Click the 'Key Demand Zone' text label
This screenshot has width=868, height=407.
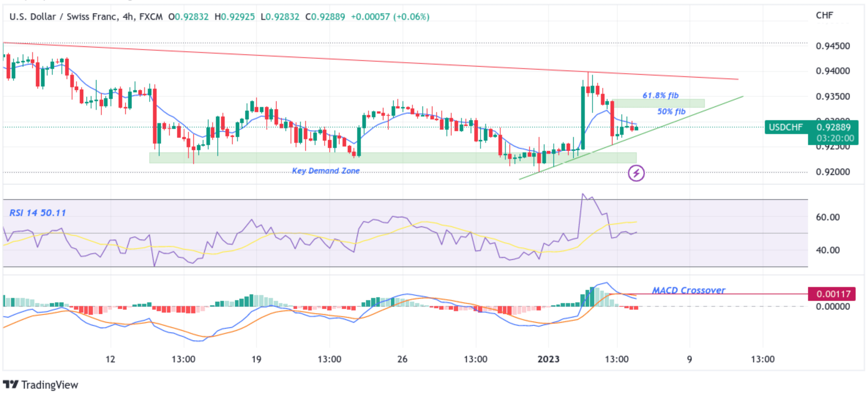(x=326, y=171)
